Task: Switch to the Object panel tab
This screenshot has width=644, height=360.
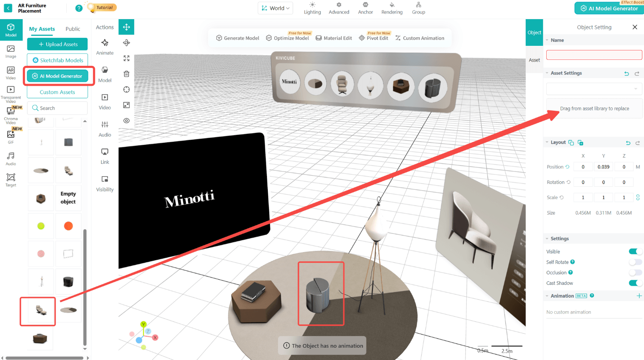Action: tap(534, 33)
